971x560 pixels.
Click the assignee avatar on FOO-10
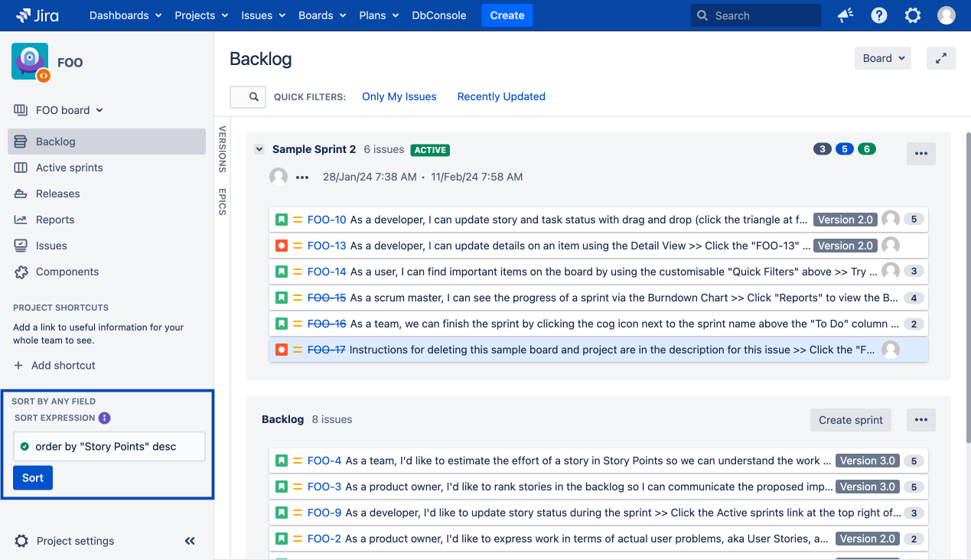891,219
